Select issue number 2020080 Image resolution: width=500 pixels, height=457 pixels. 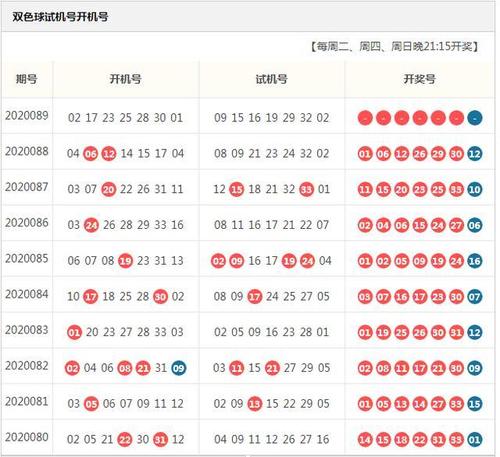point(27,437)
